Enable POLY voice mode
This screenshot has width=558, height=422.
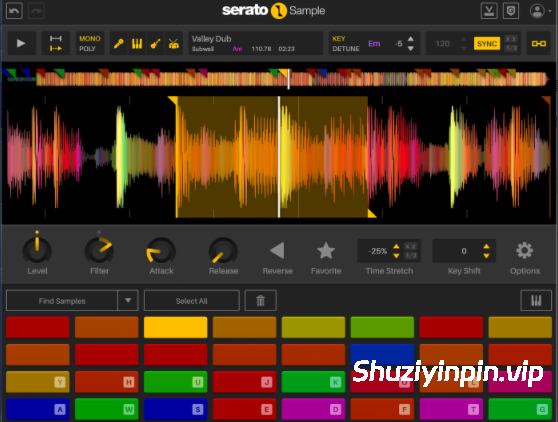tap(87, 49)
